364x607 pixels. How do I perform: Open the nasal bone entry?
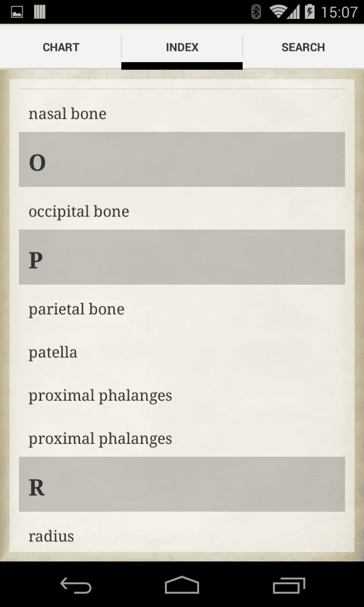[67, 114]
